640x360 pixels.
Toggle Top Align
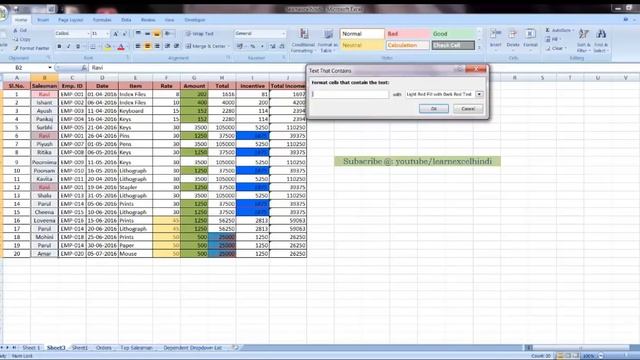pyautogui.click(x=138, y=33)
